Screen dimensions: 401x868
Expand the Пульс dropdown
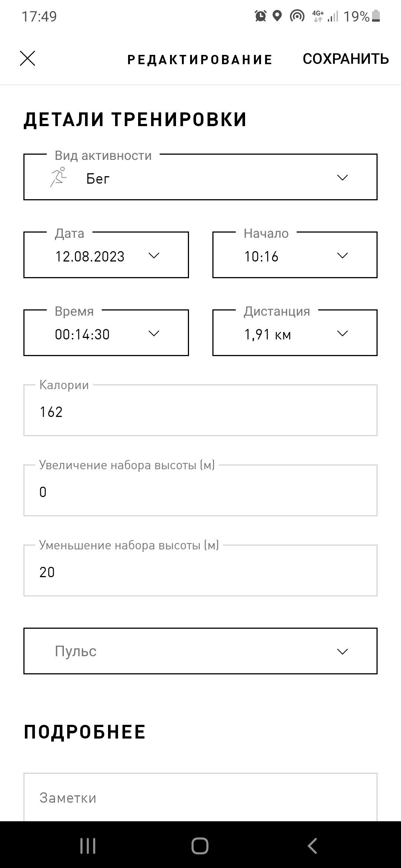(x=200, y=651)
